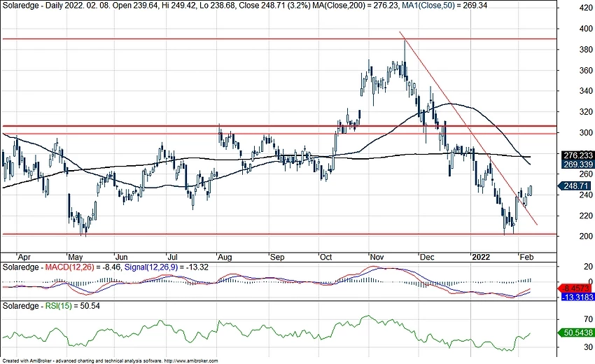Click the 248.71 current price label
The width and height of the screenshot is (595, 364).
pyautogui.click(x=575, y=186)
